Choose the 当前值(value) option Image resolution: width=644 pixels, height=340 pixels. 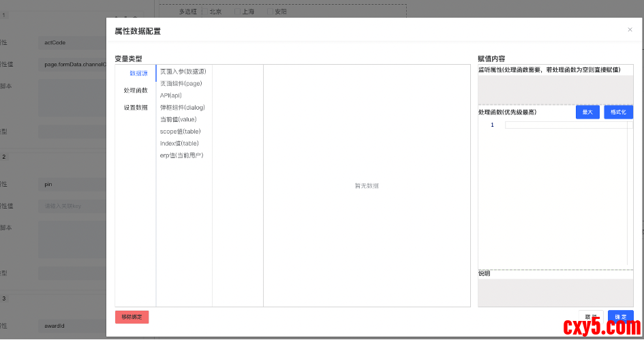[178, 119]
